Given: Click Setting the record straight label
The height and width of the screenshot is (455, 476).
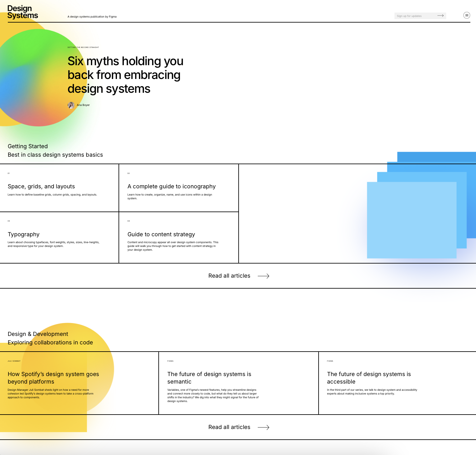Looking at the screenshot, I should (83, 47).
